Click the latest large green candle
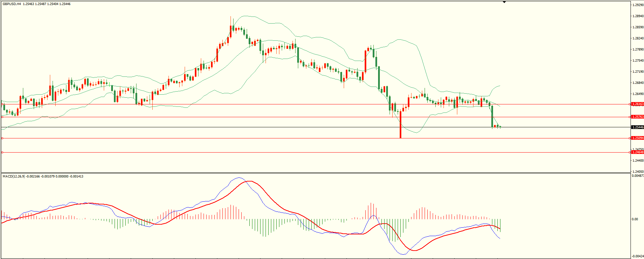This screenshot has width=644, height=259. coord(492,116)
